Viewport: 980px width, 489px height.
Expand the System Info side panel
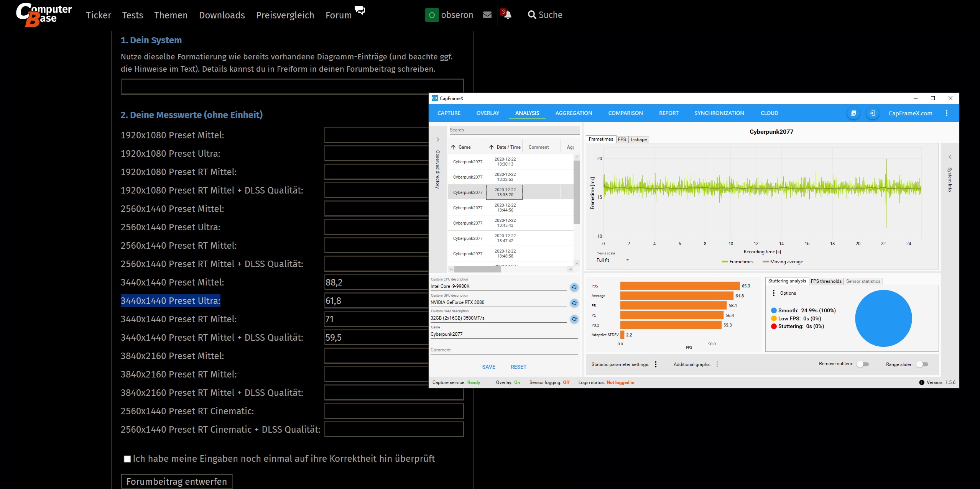point(950,157)
